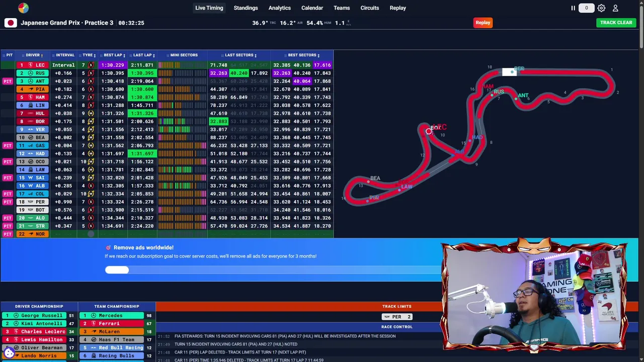Select the VER driver badge
Viewport: 644px width, 362px height.
coord(32,130)
